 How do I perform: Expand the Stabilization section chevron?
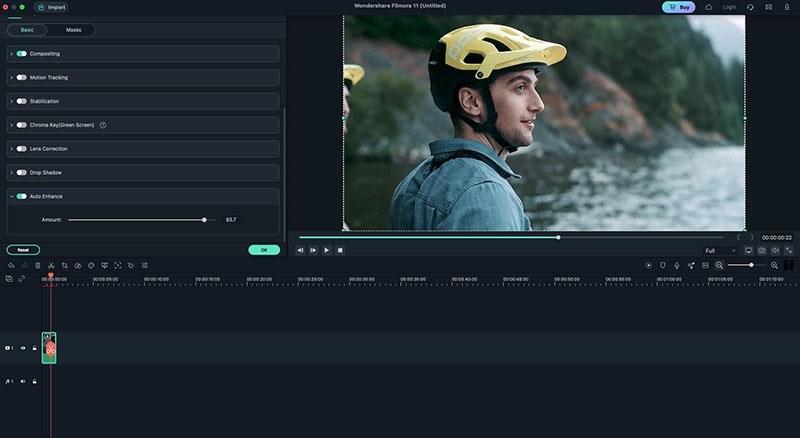(12, 101)
